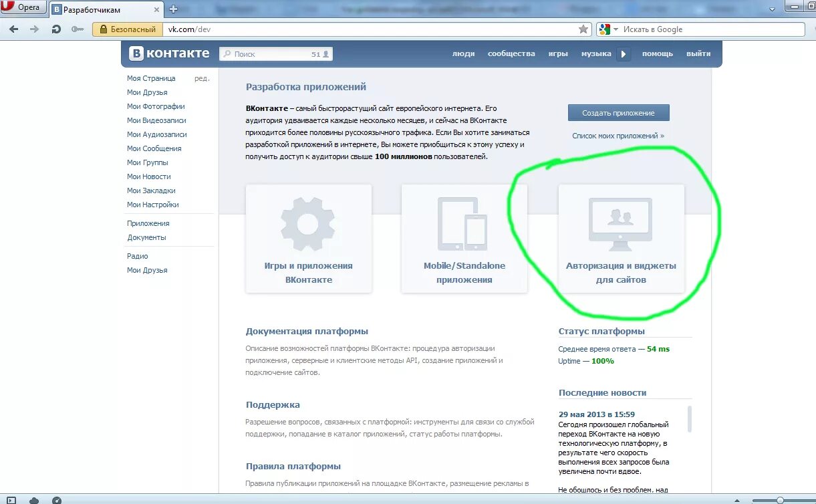Open Статус платформы heading
Screen dimensions: 816x504
[601, 331]
